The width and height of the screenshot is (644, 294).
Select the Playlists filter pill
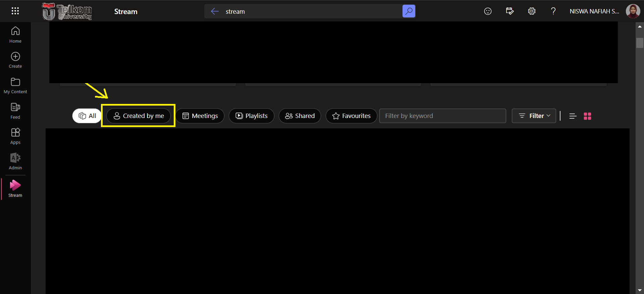[252, 116]
